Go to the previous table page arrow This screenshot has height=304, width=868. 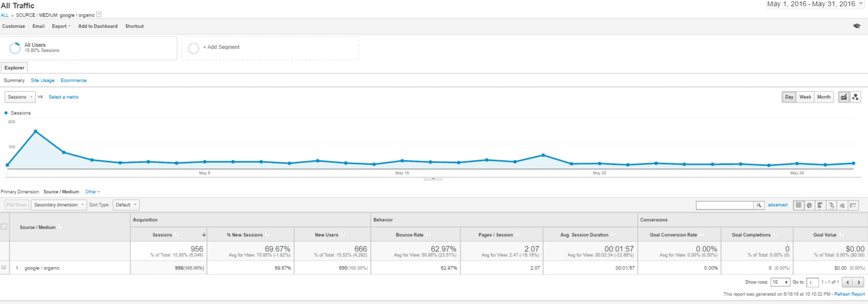tap(847, 282)
